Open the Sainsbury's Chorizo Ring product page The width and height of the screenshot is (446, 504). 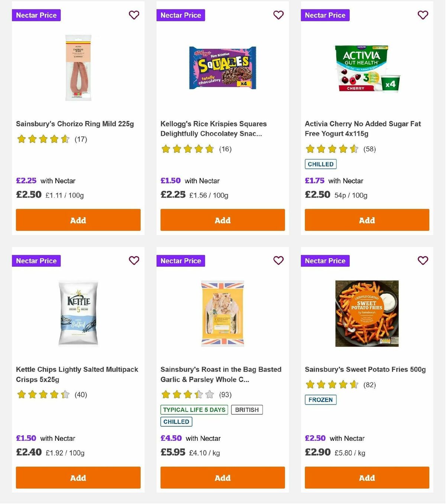tap(75, 124)
